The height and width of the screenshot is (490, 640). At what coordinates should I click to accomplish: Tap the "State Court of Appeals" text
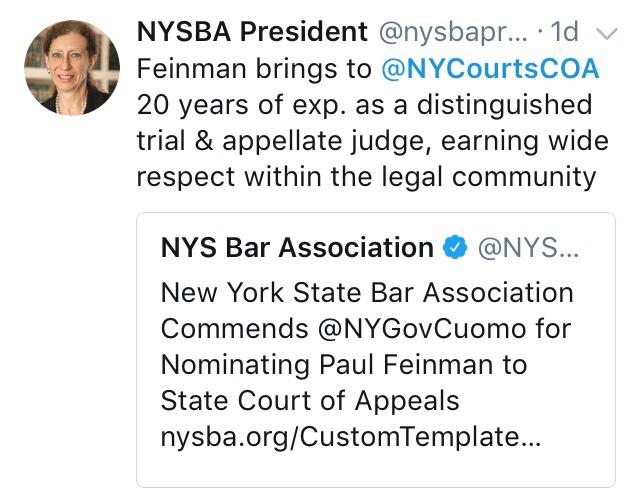310,402
